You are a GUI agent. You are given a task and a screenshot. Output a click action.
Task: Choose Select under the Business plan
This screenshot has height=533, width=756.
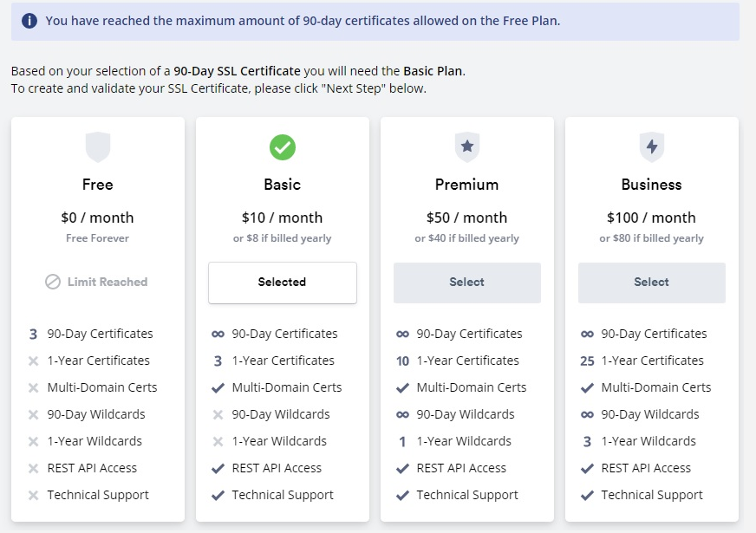coord(651,283)
